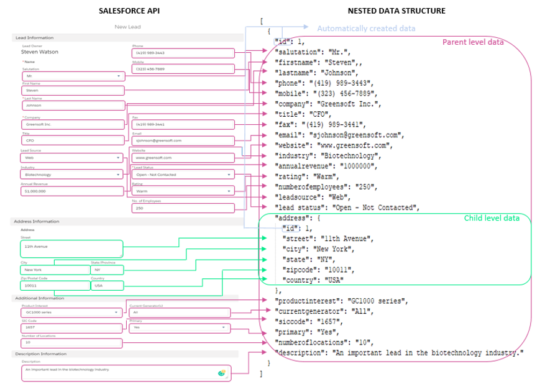Select the JSON "numberofemployees" line
This screenshot has width=550, height=392.
click(326, 187)
